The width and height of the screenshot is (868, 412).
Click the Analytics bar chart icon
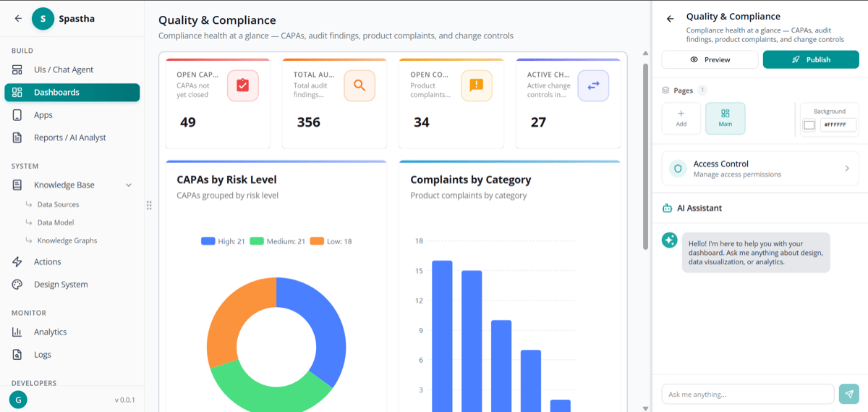tap(17, 332)
